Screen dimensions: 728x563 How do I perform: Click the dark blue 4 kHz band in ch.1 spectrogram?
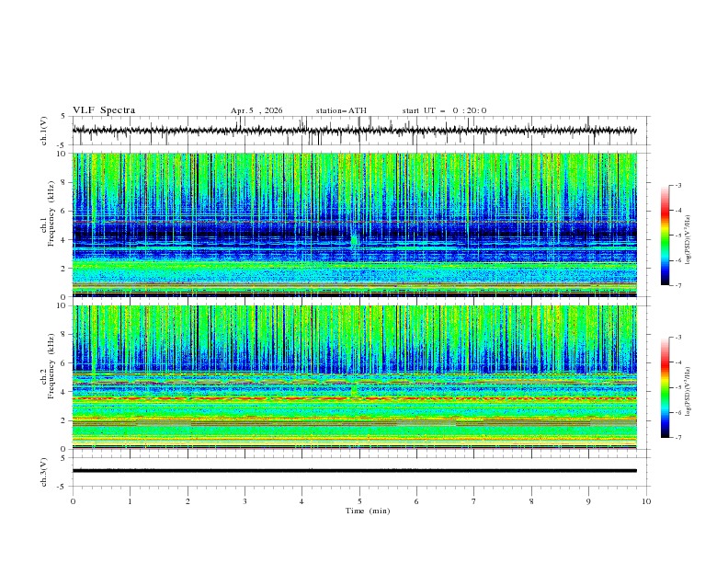[x=354, y=234]
